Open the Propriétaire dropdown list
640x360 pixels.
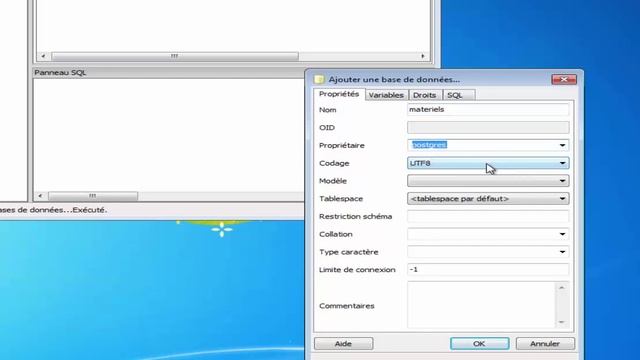pos(562,145)
